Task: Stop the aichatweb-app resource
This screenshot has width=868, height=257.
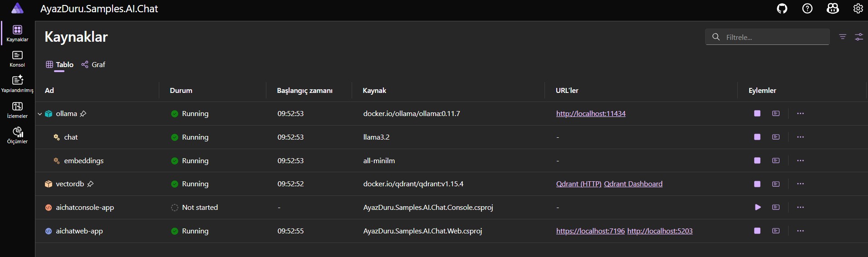Action: point(757,231)
